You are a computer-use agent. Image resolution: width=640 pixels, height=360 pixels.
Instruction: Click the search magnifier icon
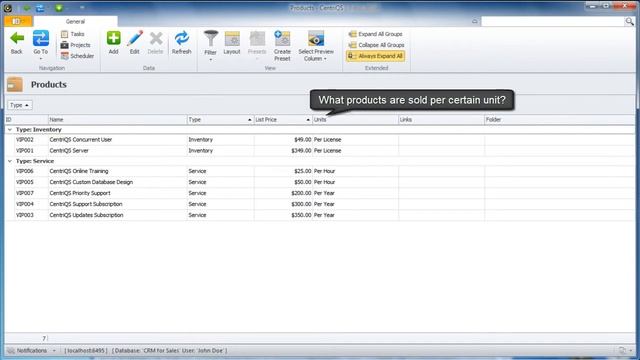click(629, 21)
